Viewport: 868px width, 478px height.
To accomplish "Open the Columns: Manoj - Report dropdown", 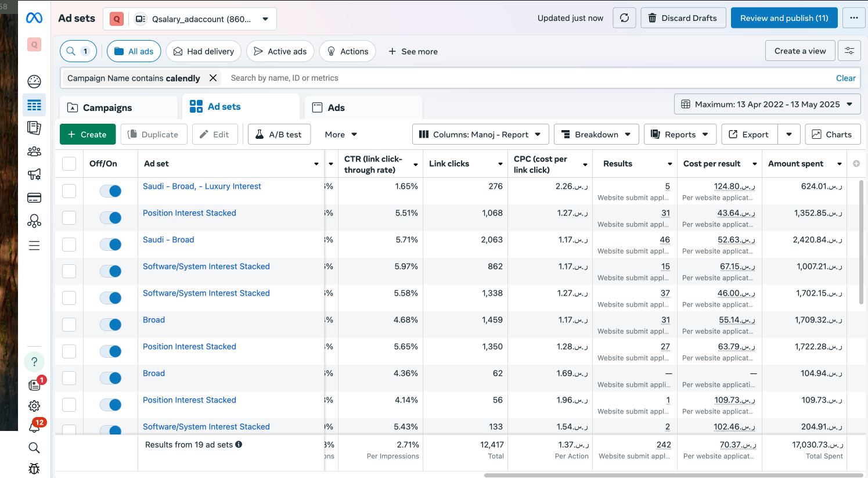I will (x=480, y=134).
